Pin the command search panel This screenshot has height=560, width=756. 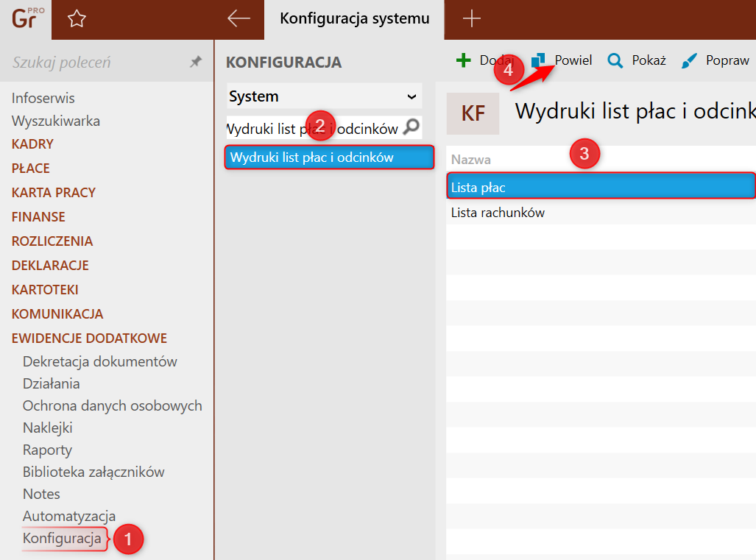(195, 62)
